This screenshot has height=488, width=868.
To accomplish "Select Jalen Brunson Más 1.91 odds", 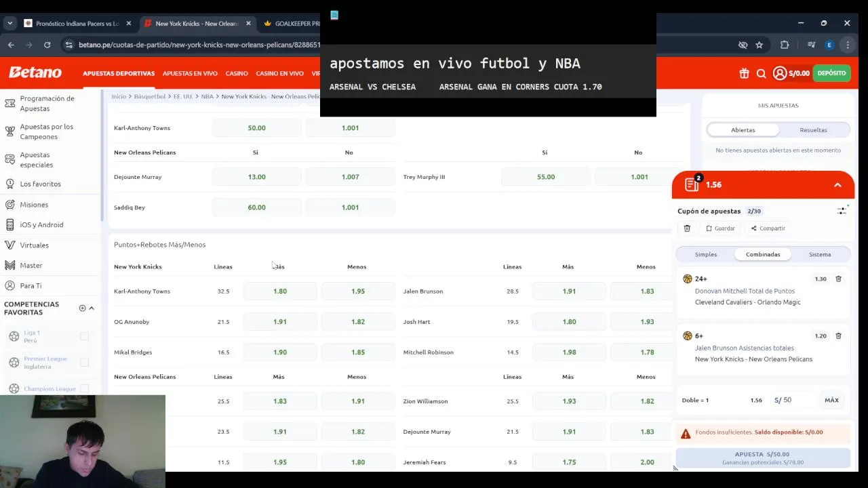I will [x=569, y=291].
